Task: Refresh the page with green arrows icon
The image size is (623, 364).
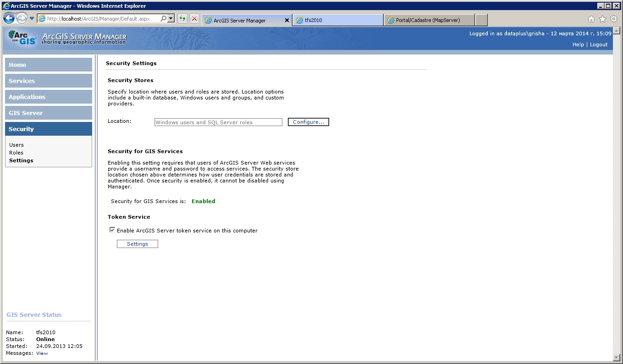Action: pyautogui.click(x=182, y=19)
